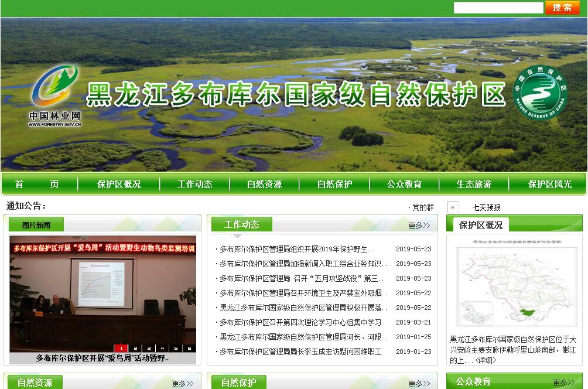Focus the search input field
The height and width of the screenshot is (389, 588).
tap(498, 8)
